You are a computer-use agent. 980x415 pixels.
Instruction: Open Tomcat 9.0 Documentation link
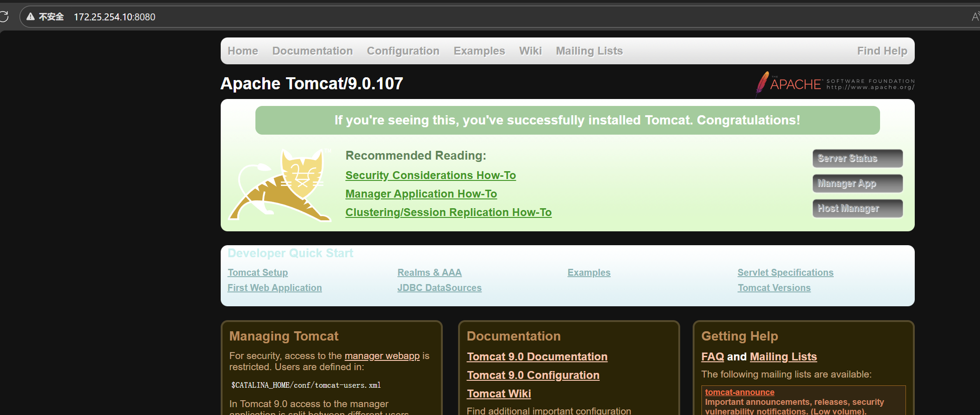[537, 357]
